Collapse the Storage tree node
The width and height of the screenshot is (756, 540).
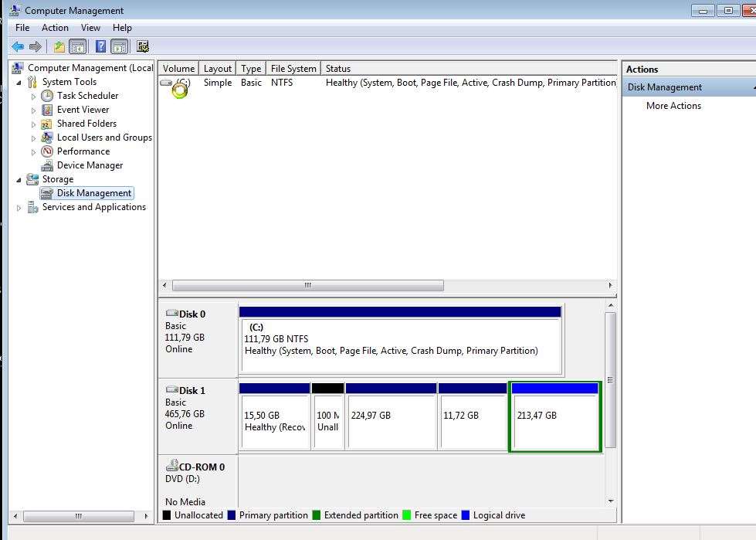pyautogui.click(x=19, y=180)
